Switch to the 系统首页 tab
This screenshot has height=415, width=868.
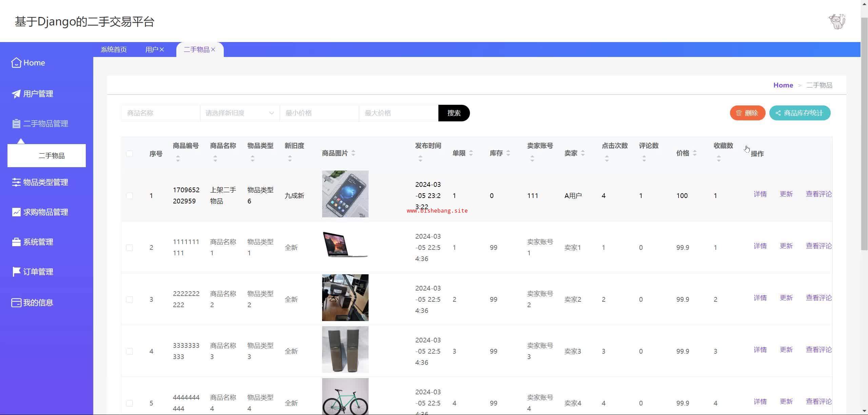coord(114,50)
